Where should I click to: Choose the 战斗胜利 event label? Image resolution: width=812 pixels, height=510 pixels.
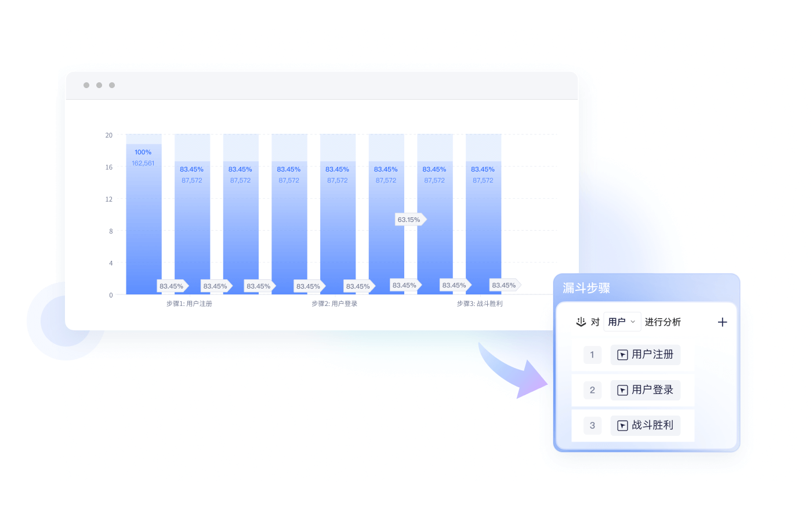(x=652, y=425)
